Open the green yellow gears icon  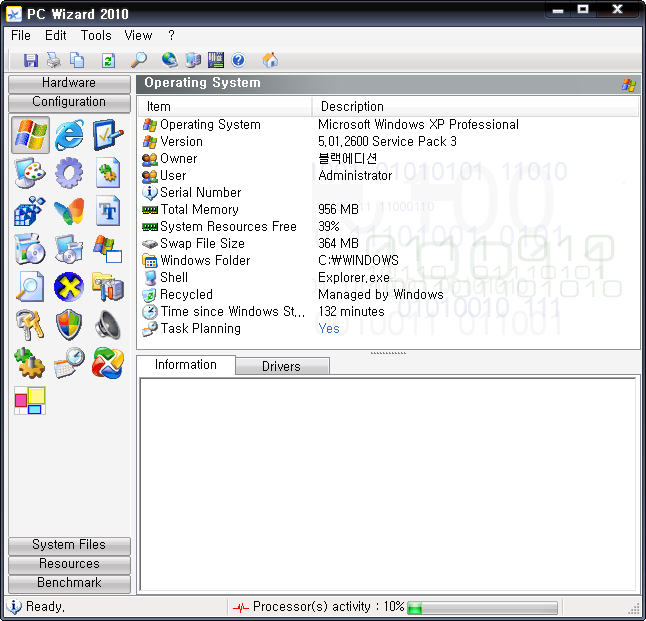pos(30,363)
